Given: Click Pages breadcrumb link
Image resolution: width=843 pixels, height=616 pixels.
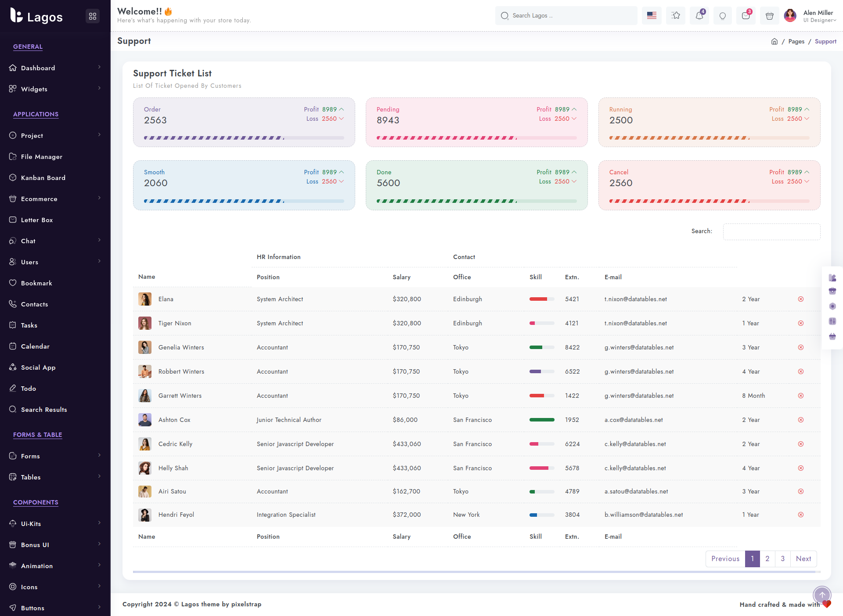Looking at the screenshot, I should 796,41.
